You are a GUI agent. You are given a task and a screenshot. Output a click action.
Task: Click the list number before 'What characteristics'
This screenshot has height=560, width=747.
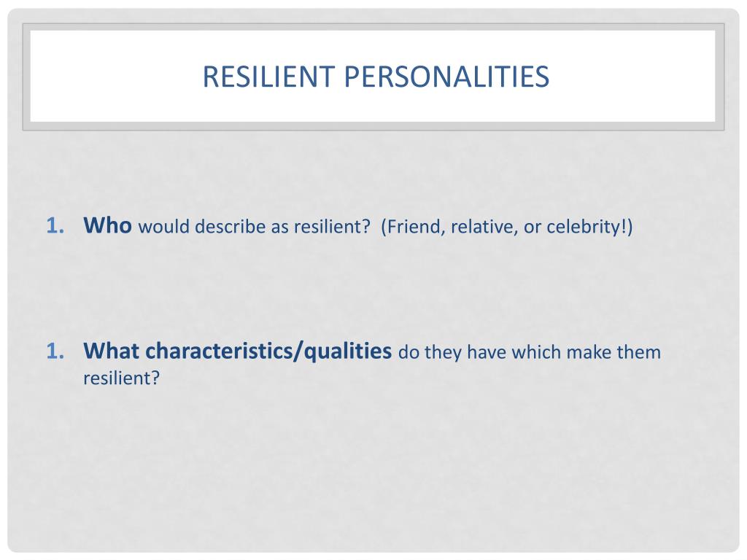coord(55,351)
